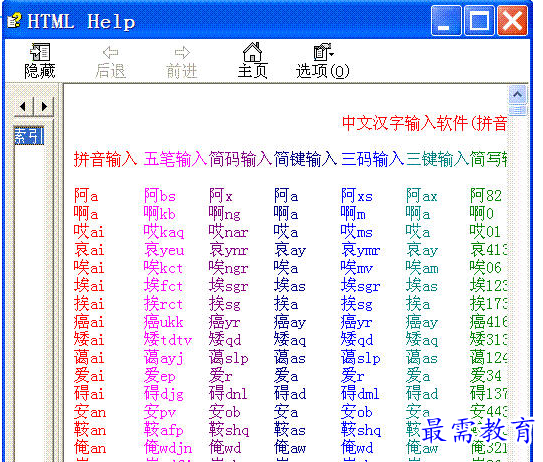Click the 前进 (Forward) arrow icon
Viewport: 543px width, 462px height.
click(x=182, y=53)
